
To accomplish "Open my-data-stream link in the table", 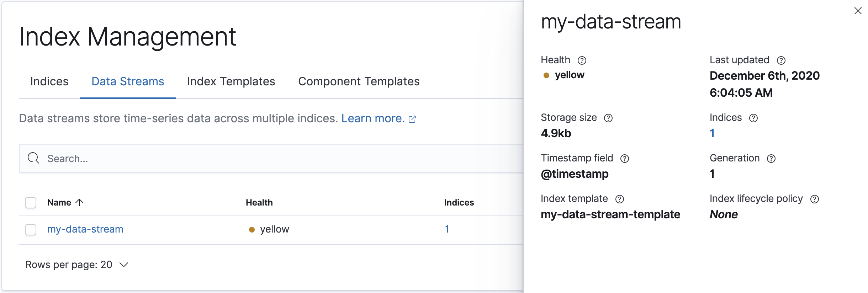I will coord(85,229).
